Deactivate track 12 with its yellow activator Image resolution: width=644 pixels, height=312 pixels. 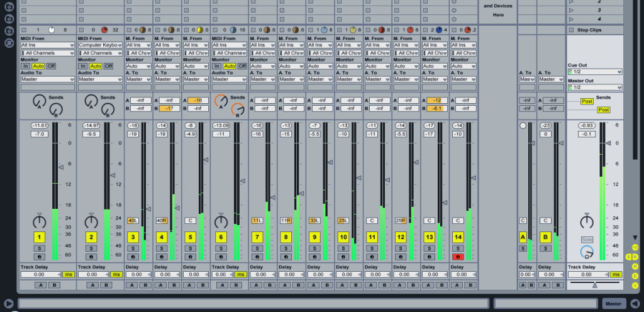point(401,237)
